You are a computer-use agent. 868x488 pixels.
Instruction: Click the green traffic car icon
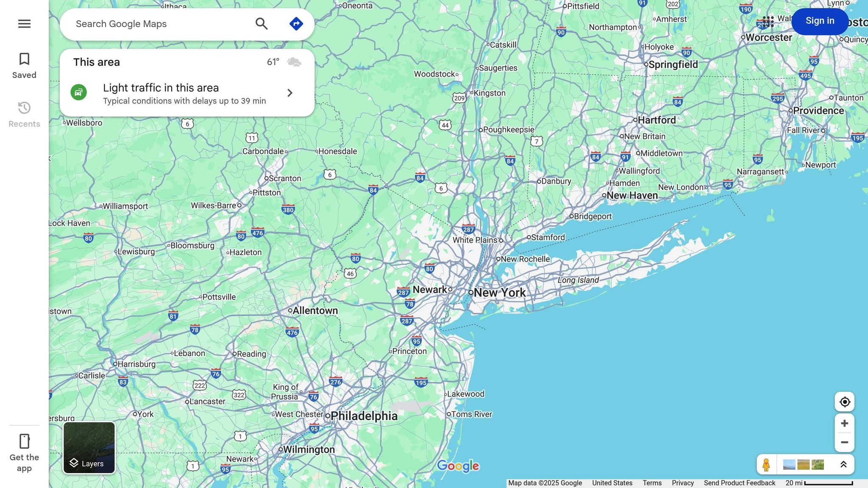[x=78, y=92]
